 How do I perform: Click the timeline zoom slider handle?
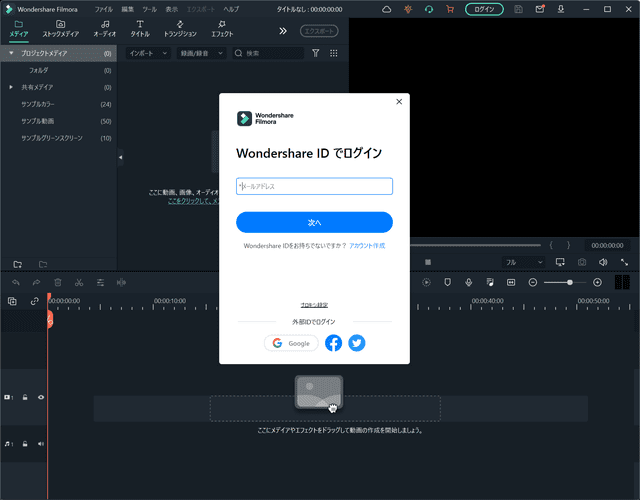point(570,282)
